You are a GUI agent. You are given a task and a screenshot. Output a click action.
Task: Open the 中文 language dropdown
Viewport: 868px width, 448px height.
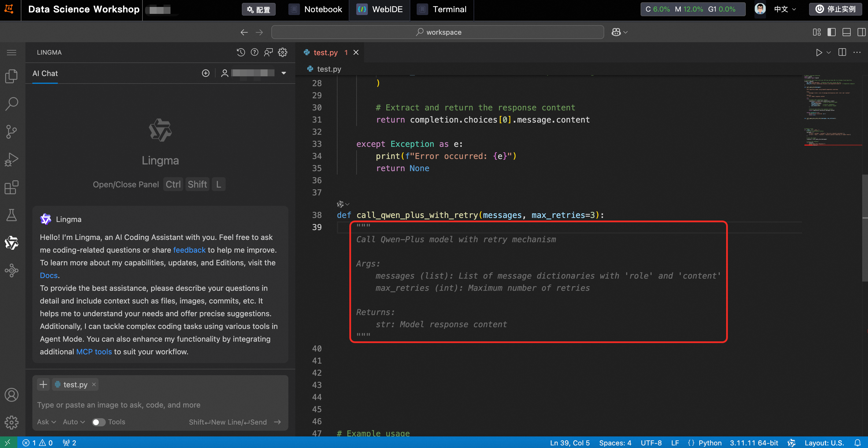pyautogui.click(x=784, y=9)
